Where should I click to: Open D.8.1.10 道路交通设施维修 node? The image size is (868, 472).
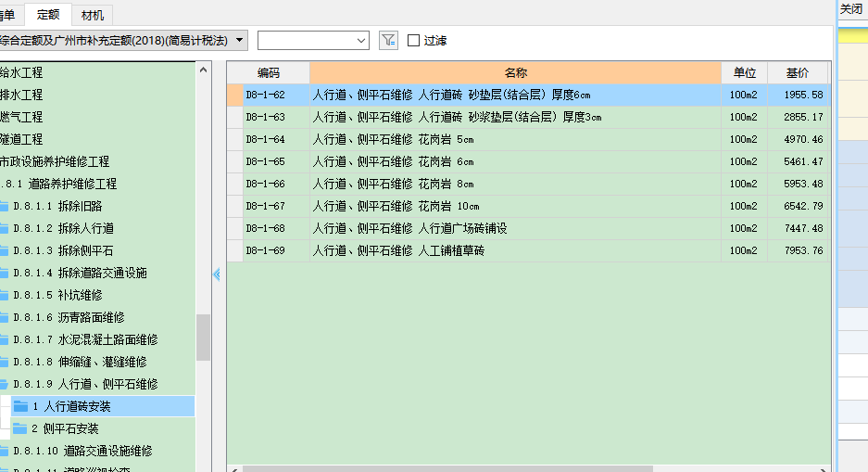click(82, 451)
